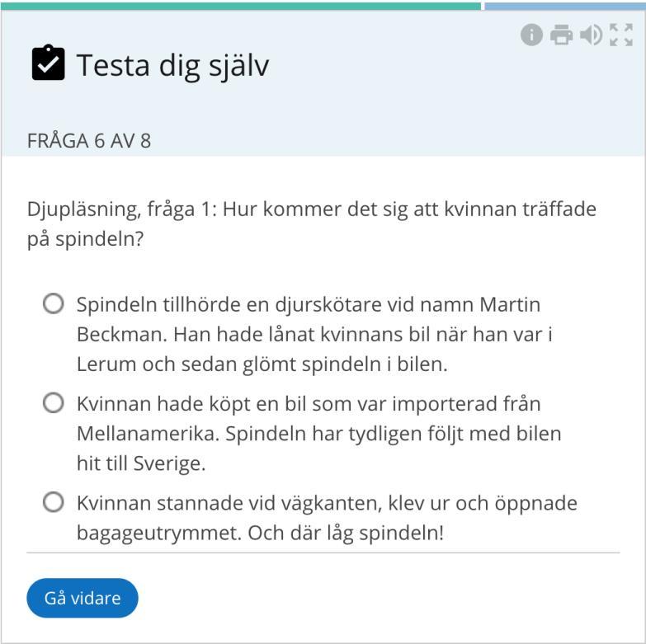Click the printer icon to print the quiz
Image resolution: width=646 pixels, height=644 pixels.
coord(561,35)
